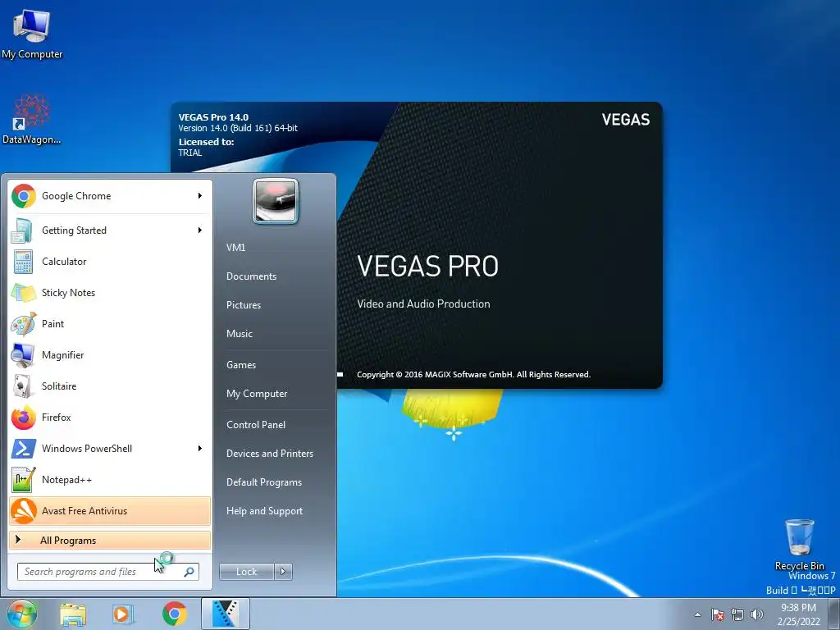Expand All Programs list

tap(110, 541)
